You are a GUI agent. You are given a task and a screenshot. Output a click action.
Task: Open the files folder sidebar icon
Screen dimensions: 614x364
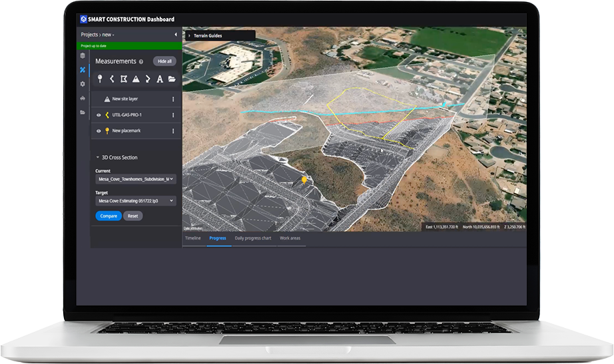83,112
